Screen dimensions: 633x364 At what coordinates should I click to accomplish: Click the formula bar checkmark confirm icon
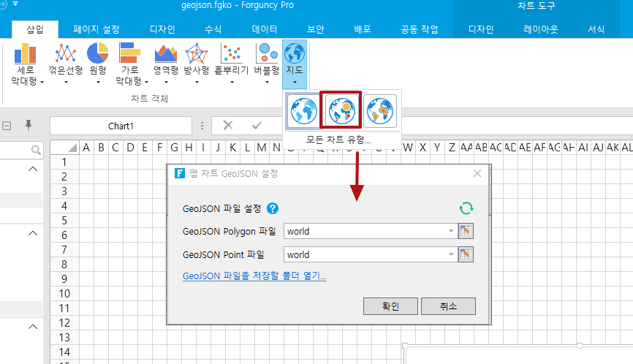[x=256, y=126]
